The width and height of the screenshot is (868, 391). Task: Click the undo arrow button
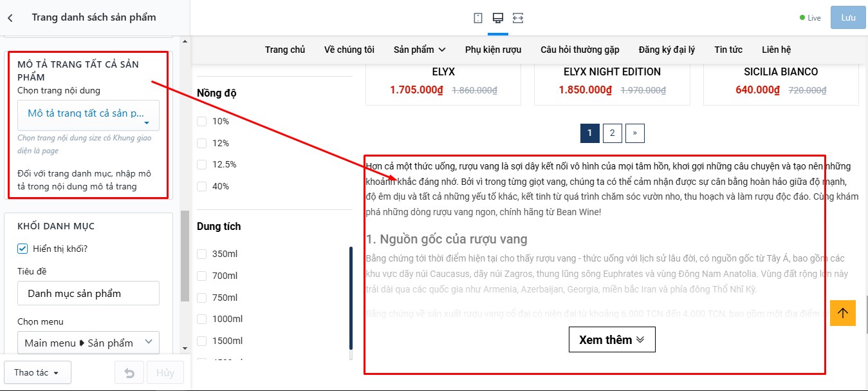click(x=129, y=373)
